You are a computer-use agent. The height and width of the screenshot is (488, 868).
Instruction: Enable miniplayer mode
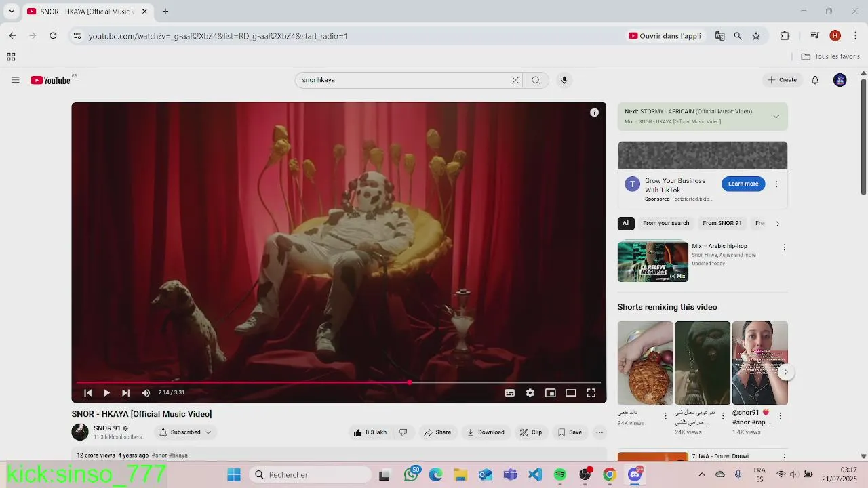(x=551, y=392)
